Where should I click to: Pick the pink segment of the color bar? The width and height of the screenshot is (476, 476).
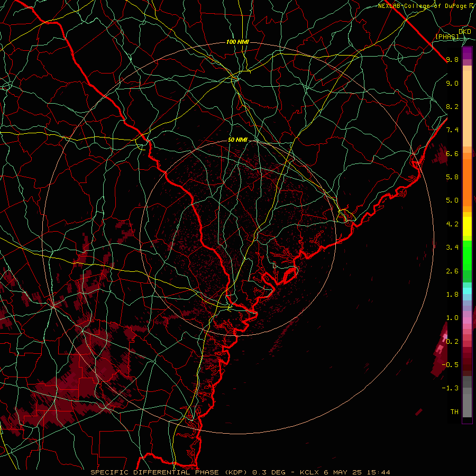[467, 320]
